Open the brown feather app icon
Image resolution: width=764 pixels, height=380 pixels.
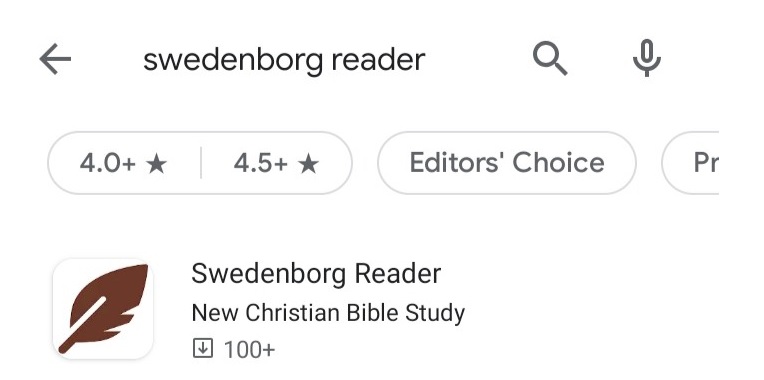pos(103,309)
